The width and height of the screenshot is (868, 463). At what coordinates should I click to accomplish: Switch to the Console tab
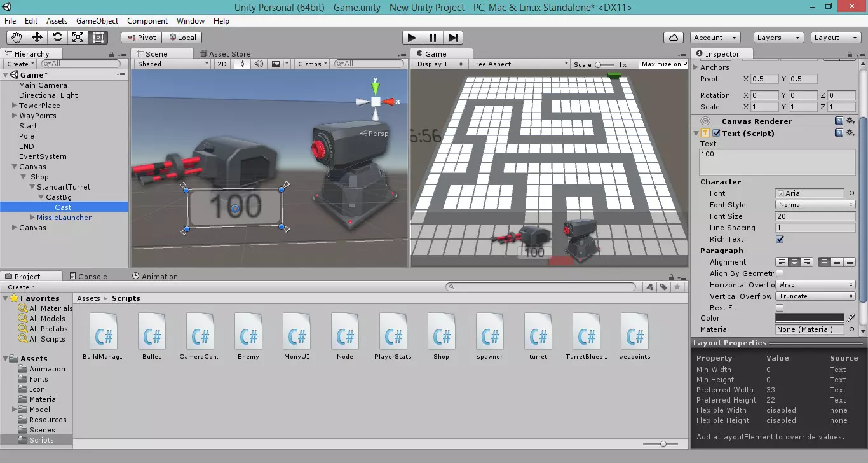tap(92, 277)
